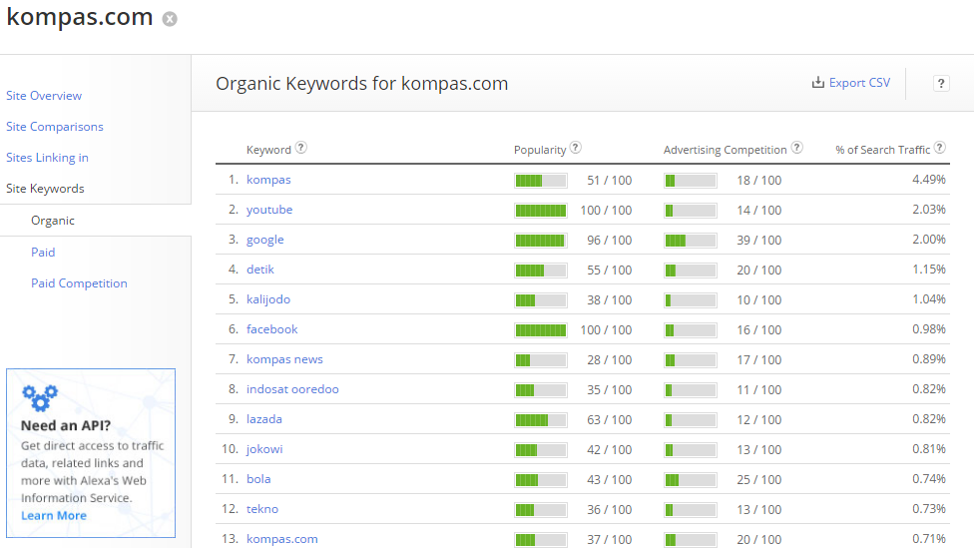Click the popularity bar for kompas row
The height and width of the screenshot is (548, 980).
point(541,181)
